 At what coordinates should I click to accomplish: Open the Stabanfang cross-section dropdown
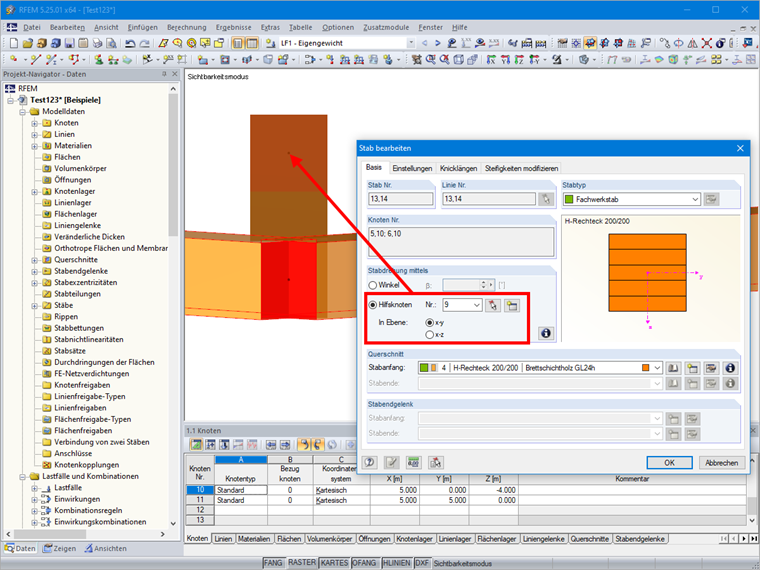pyautogui.click(x=657, y=368)
